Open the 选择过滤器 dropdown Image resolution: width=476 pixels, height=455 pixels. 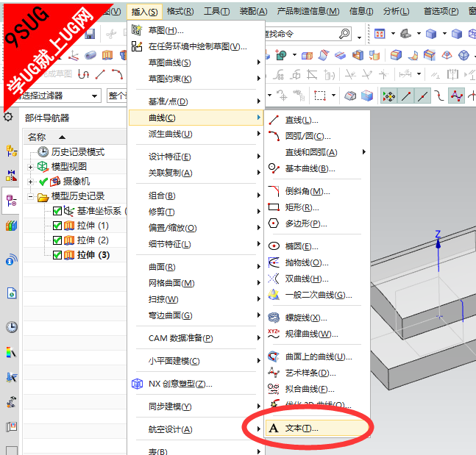[x=94, y=96]
